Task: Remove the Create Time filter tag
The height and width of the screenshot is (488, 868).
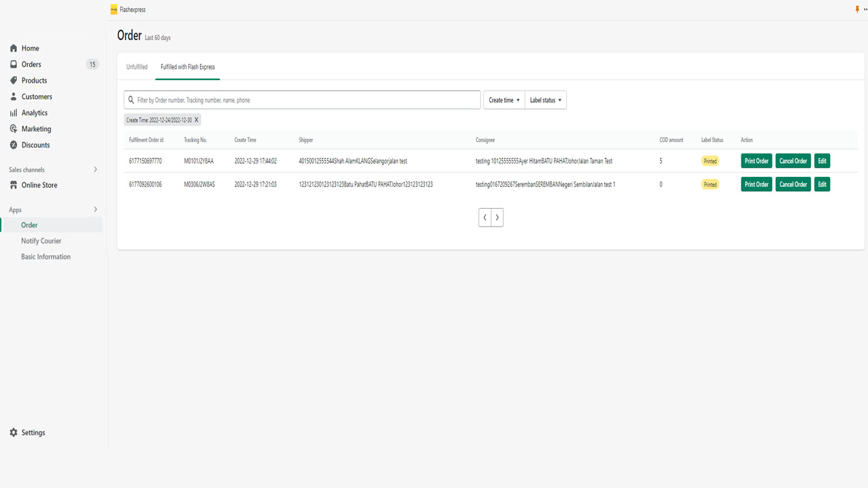Action: (x=196, y=120)
